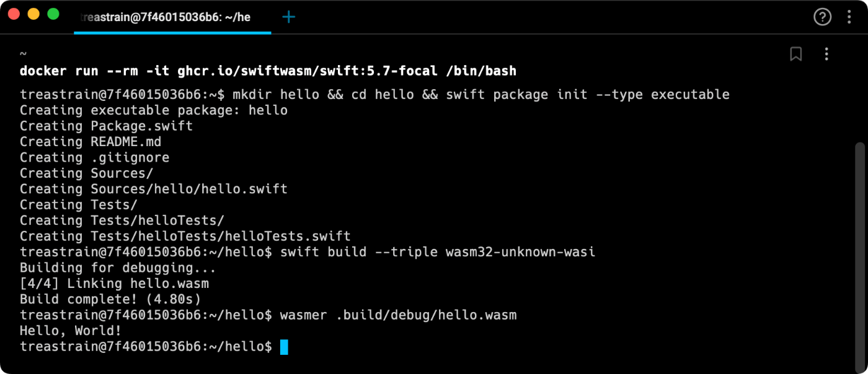Click the 'Creating Package.swift' output line

point(106,126)
